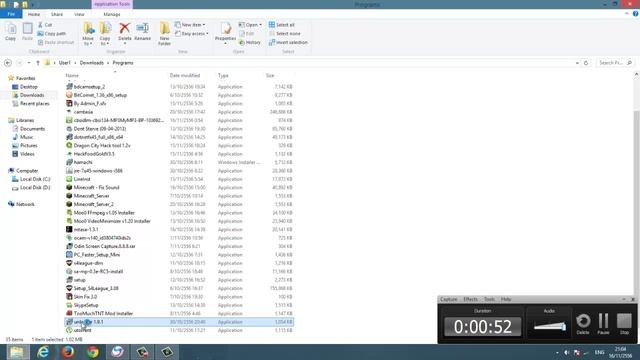Select Network in the navigation pane

21,204
